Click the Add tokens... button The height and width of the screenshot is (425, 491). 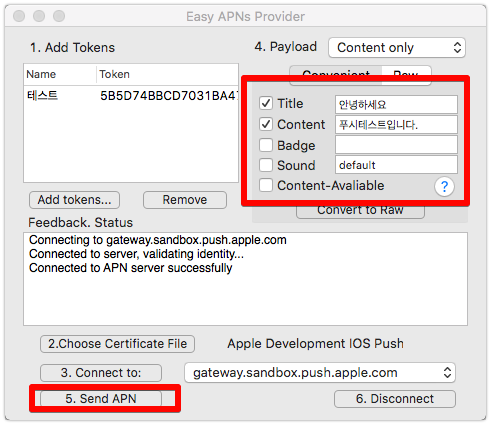pos(74,200)
